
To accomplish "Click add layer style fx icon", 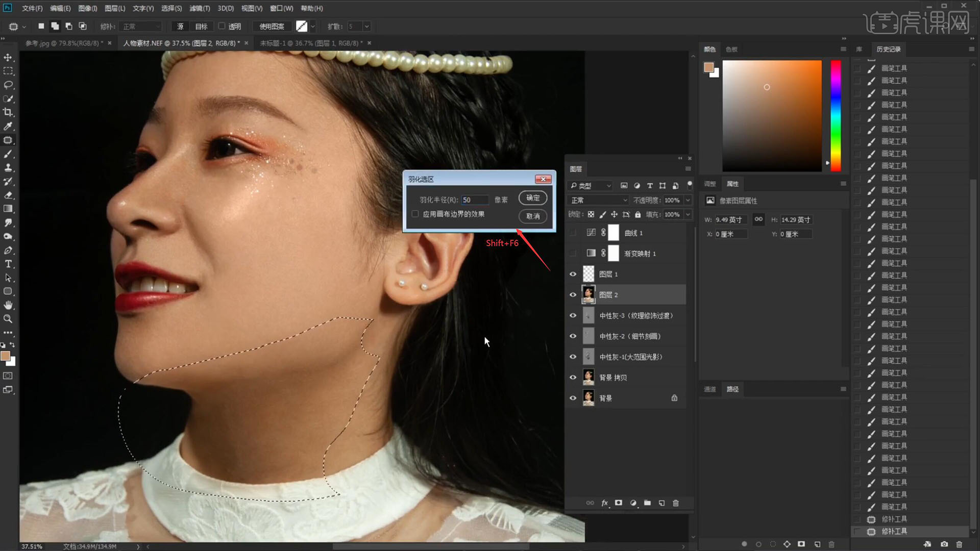I will pos(604,503).
